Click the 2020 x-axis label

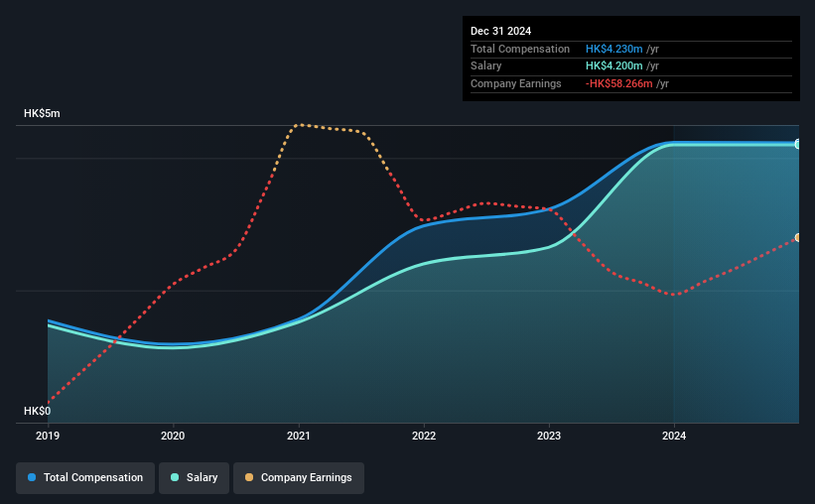173,436
